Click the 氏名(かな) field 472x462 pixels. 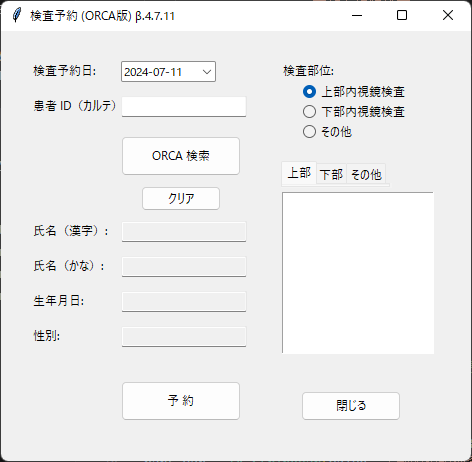[184, 266]
